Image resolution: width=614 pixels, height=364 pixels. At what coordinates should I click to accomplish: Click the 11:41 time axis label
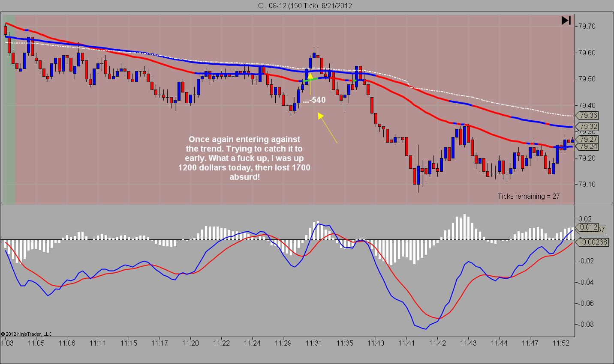(x=406, y=343)
